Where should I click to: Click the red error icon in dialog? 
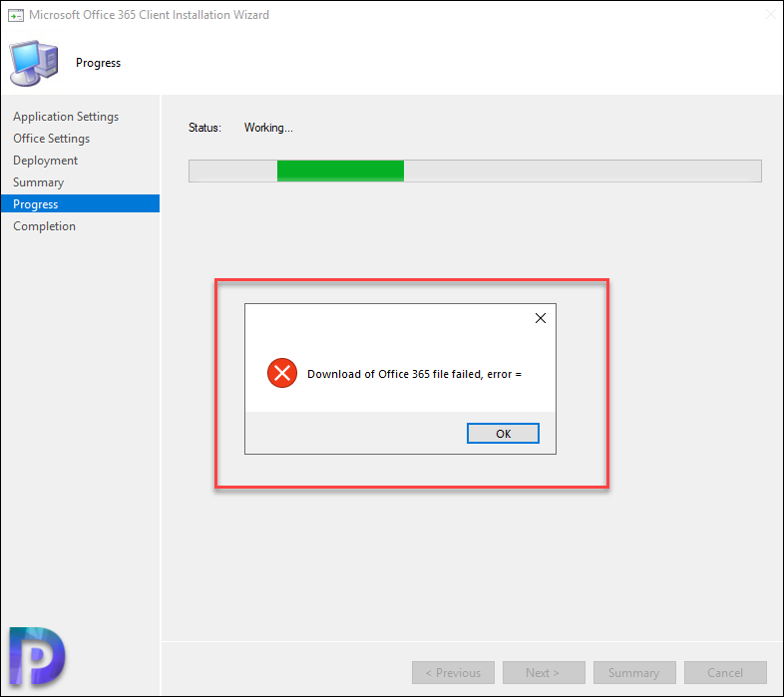click(282, 373)
